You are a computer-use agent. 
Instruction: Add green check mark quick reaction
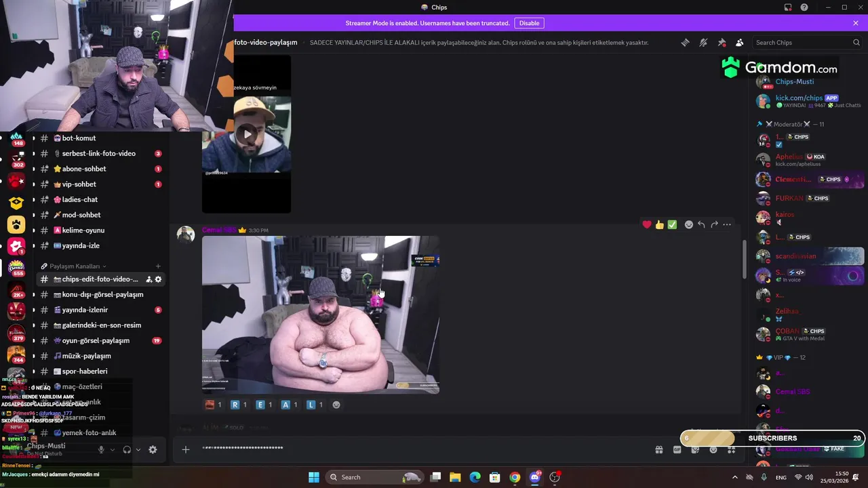pyautogui.click(x=672, y=224)
